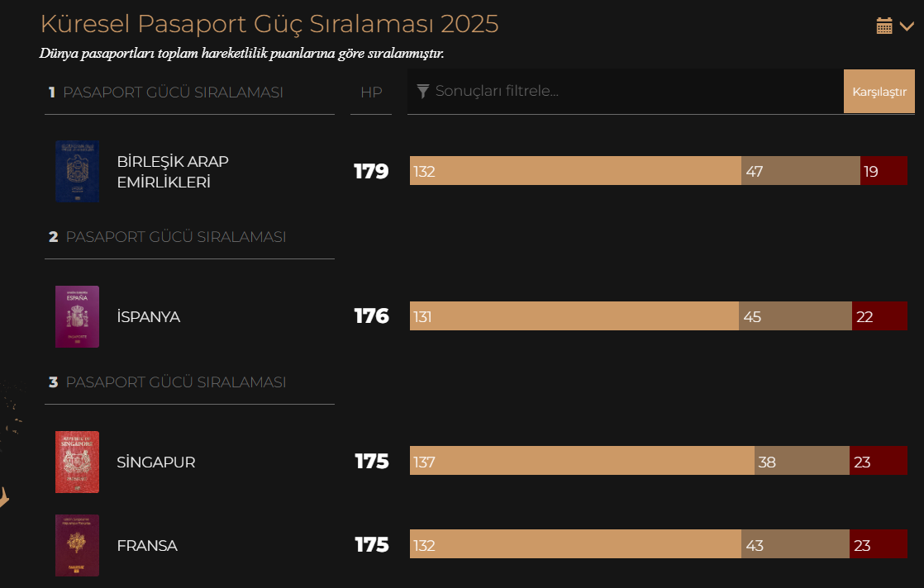
Task: Click the filter funnel icon
Action: (422, 91)
